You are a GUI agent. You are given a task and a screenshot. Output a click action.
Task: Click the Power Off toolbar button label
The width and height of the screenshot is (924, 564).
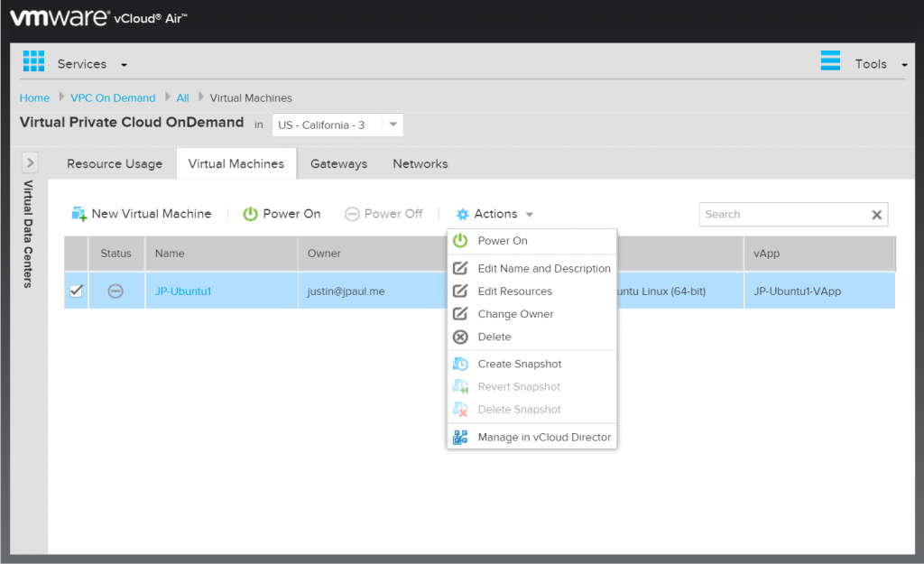point(393,214)
